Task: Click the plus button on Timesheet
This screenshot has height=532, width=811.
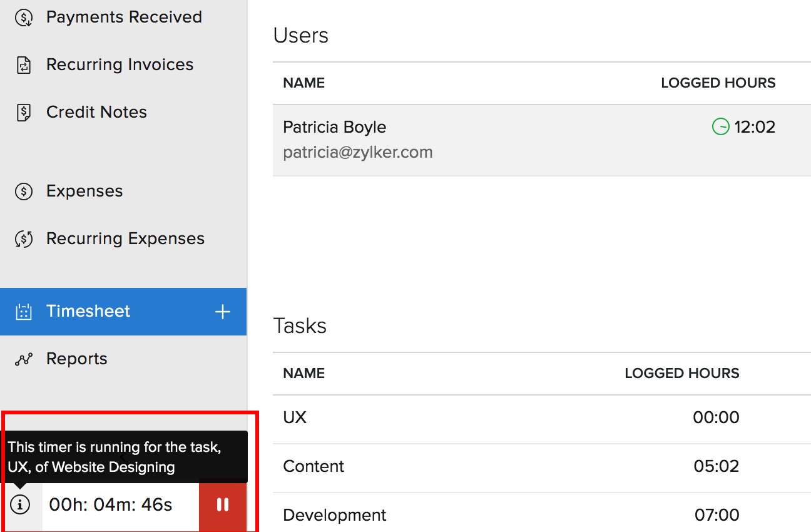Action: tap(223, 311)
